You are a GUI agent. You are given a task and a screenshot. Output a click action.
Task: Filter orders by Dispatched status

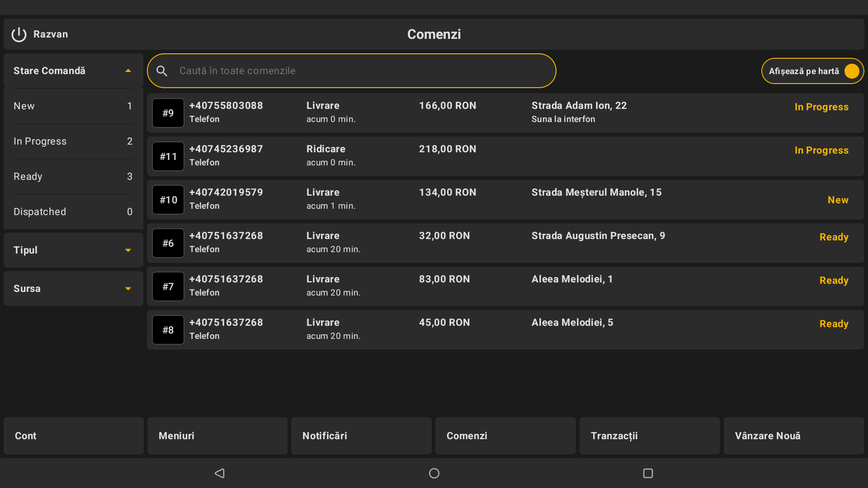tap(73, 212)
